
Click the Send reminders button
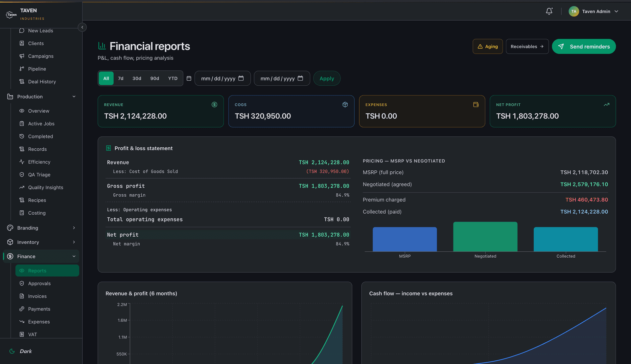click(x=584, y=47)
